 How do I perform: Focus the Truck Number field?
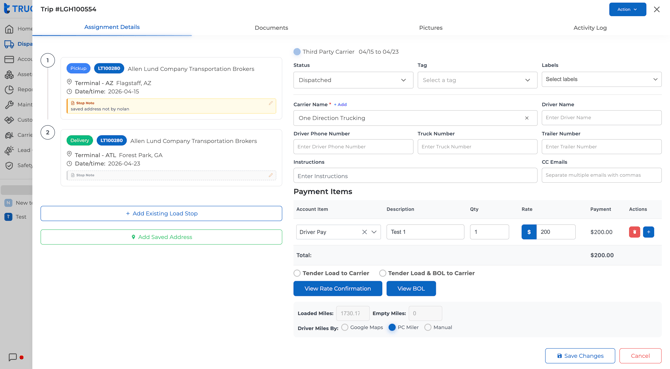pyautogui.click(x=477, y=147)
